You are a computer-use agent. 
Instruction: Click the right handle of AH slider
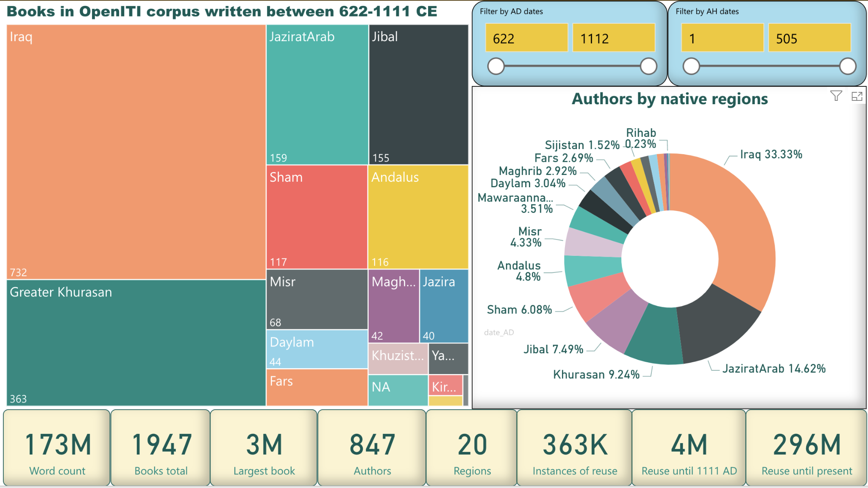point(848,66)
